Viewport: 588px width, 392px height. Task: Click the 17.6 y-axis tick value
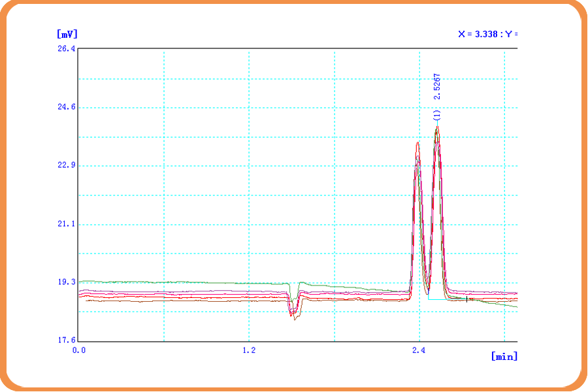(67, 340)
